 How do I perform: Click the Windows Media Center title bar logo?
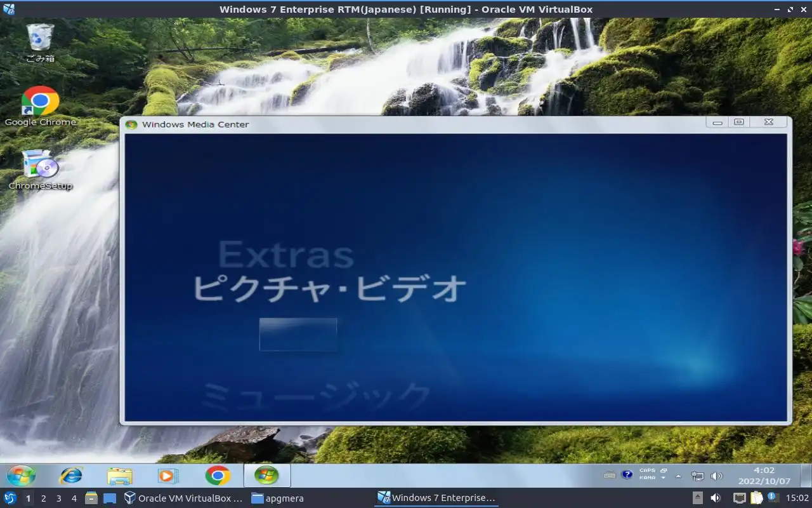(131, 124)
